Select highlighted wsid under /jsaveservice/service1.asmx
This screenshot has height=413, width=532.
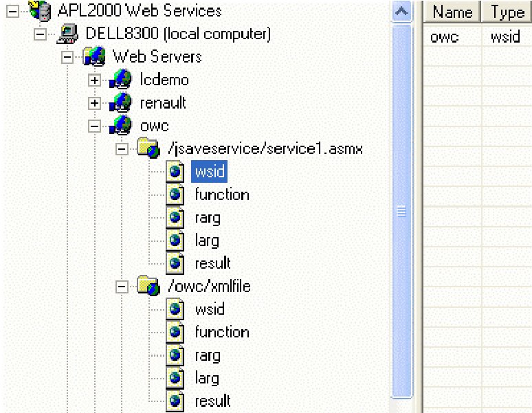210,172
